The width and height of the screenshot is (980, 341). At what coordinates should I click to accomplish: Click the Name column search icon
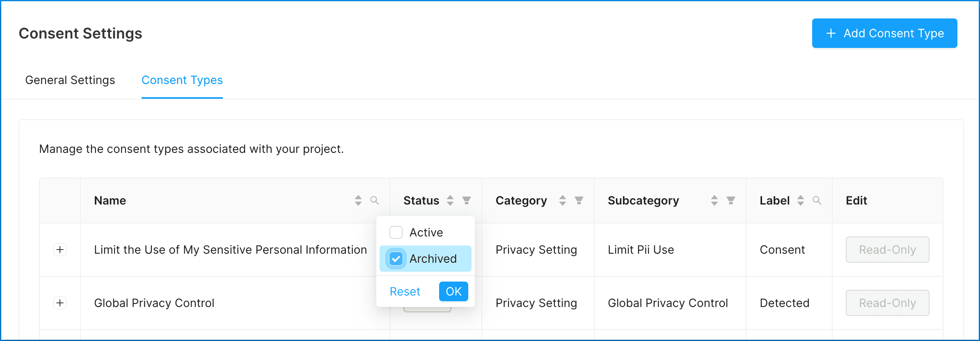[x=374, y=200]
